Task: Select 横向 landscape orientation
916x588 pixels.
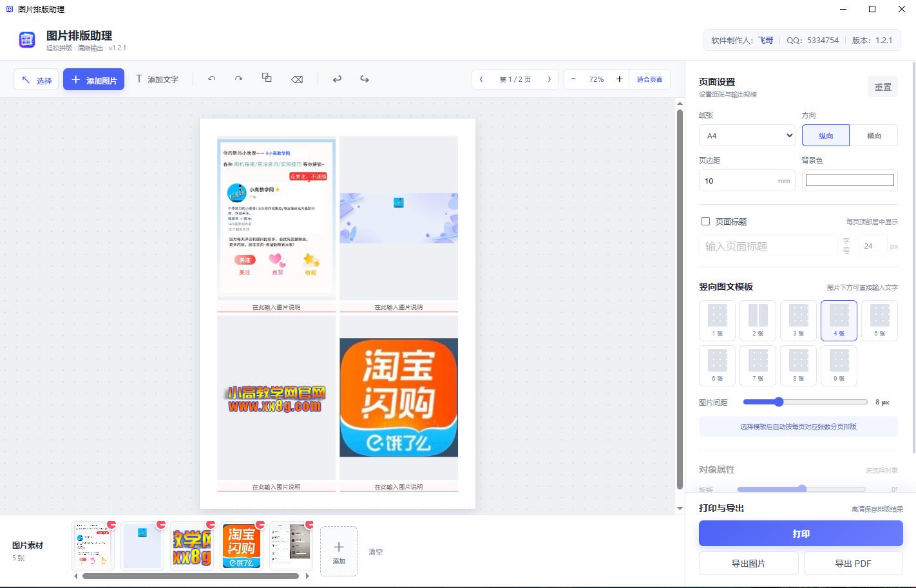Action: 873,135
